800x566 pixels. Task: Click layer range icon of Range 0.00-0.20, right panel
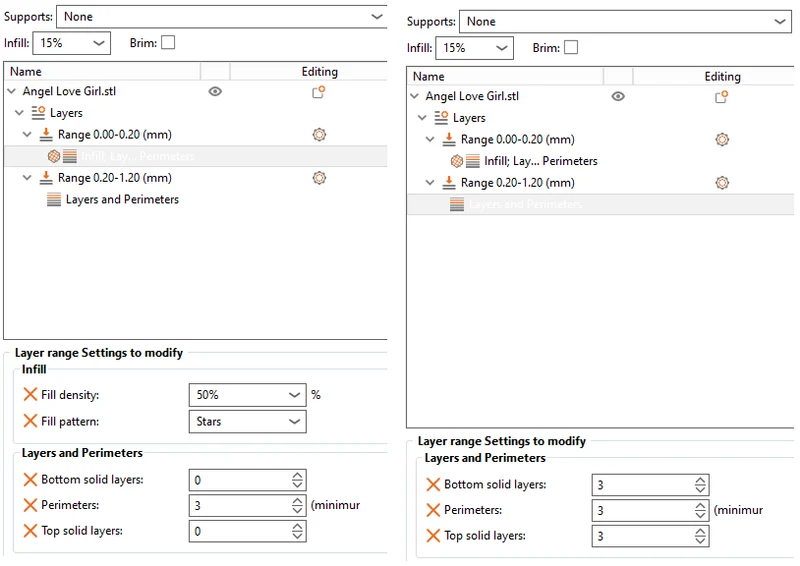pyautogui.click(x=449, y=140)
